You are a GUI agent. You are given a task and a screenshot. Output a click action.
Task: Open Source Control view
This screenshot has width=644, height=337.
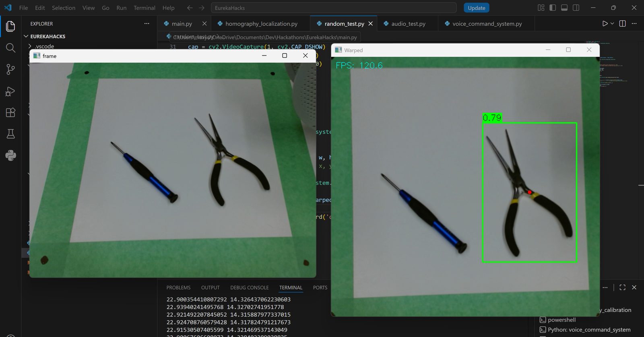point(10,69)
